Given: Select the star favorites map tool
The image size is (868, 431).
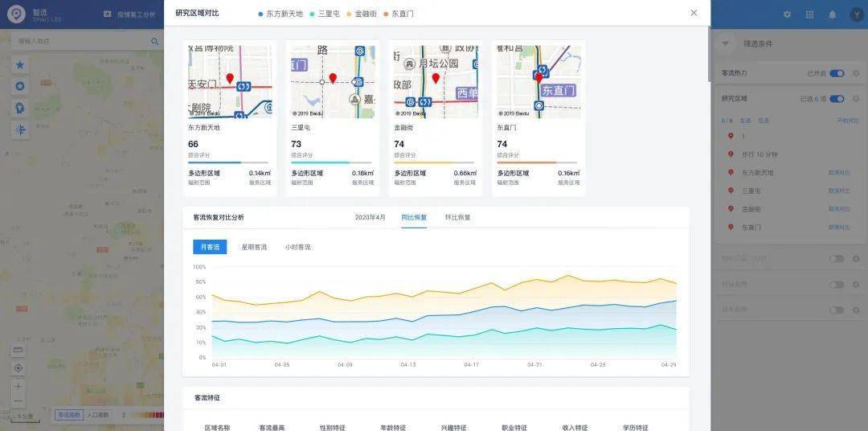Looking at the screenshot, I should tap(20, 65).
